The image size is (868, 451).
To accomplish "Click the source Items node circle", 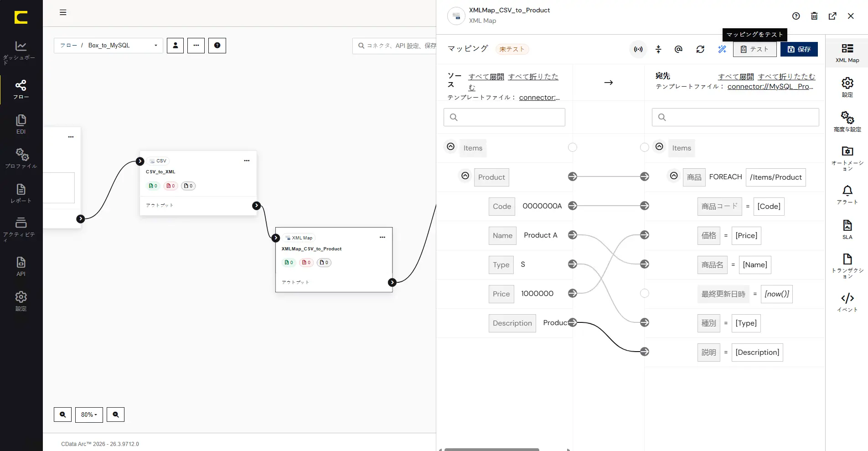I will [573, 147].
